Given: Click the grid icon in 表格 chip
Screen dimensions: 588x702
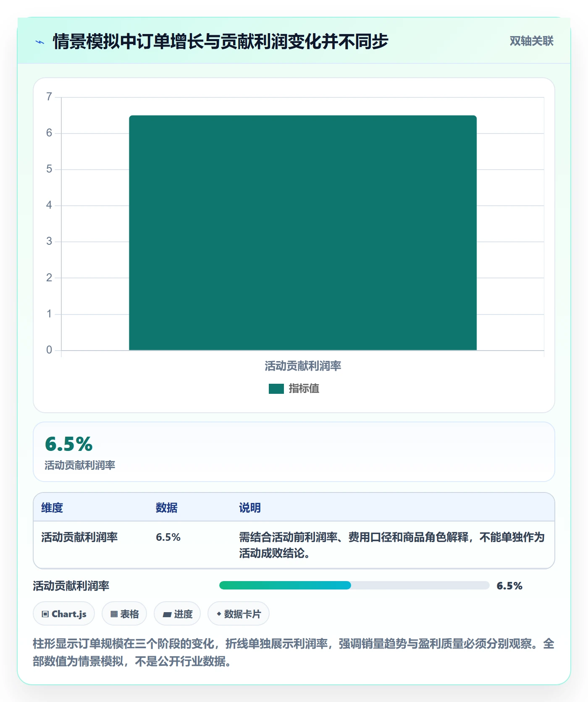Looking at the screenshot, I should tap(114, 614).
